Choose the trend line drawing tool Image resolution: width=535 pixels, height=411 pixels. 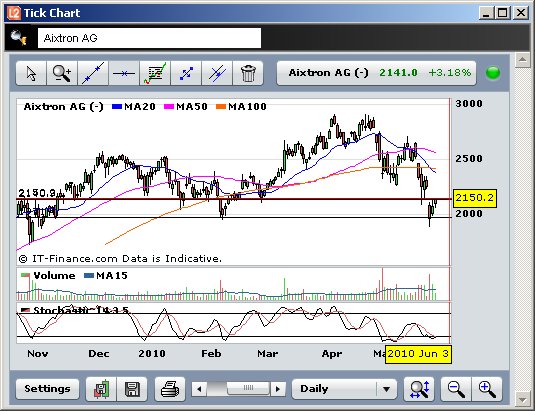pos(93,73)
